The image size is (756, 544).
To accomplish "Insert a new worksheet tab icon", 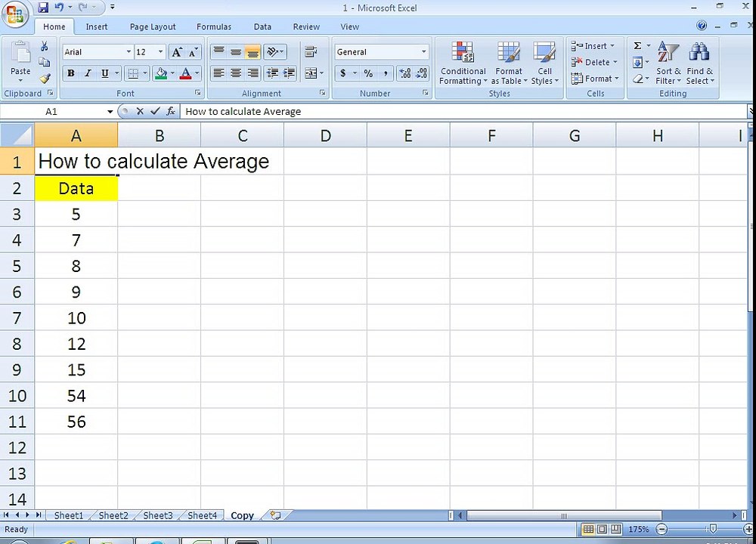I will pyautogui.click(x=275, y=515).
